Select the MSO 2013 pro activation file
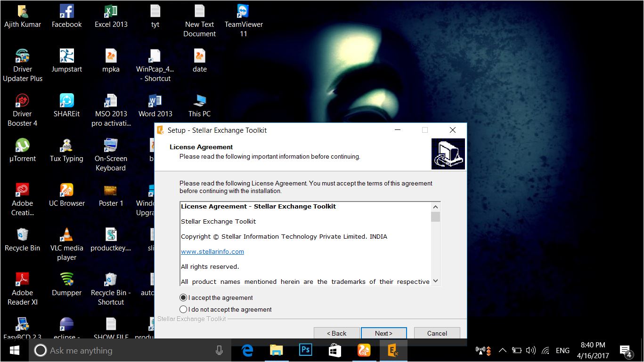 (x=111, y=111)
